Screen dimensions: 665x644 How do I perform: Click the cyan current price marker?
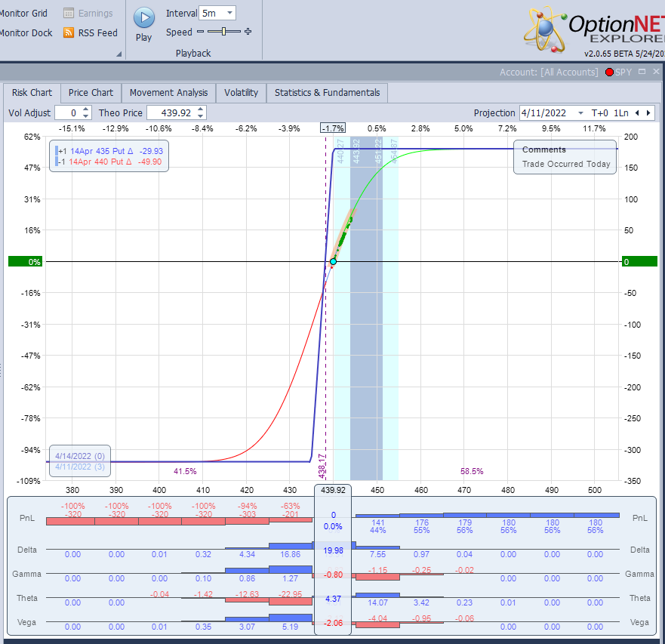pyautogui.click(x=334, y=262)
